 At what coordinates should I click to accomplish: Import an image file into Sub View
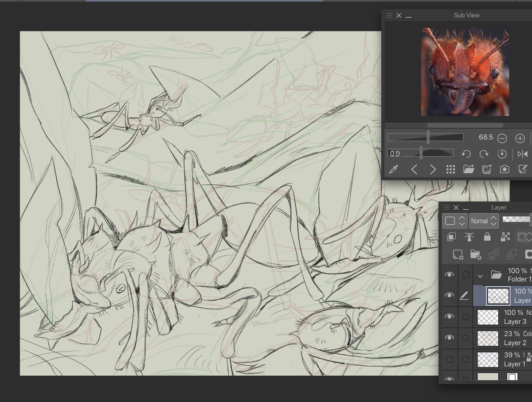tap(469, 169)
